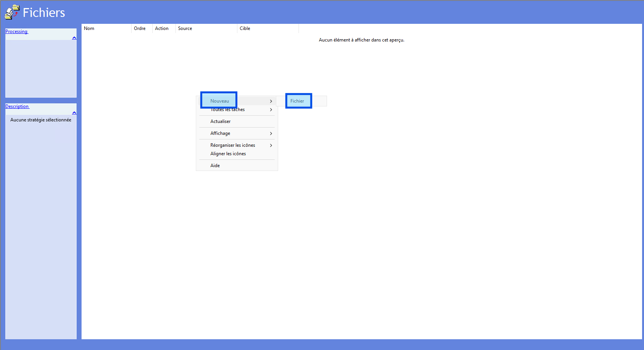Sort by the Cible column header

coord(268,28)
